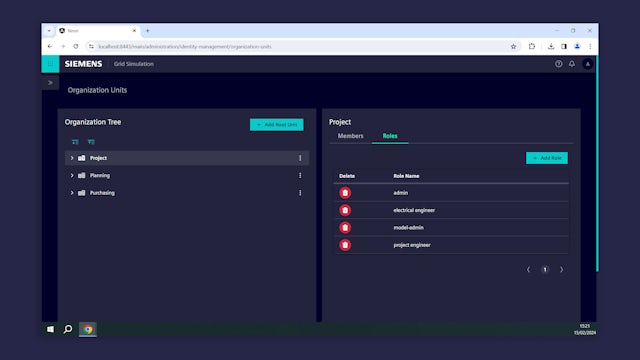Click the project engineer role name

click(x=412, y=245)
